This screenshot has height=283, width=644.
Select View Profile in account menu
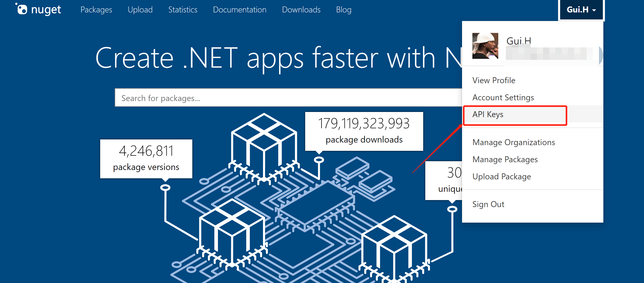494,80
